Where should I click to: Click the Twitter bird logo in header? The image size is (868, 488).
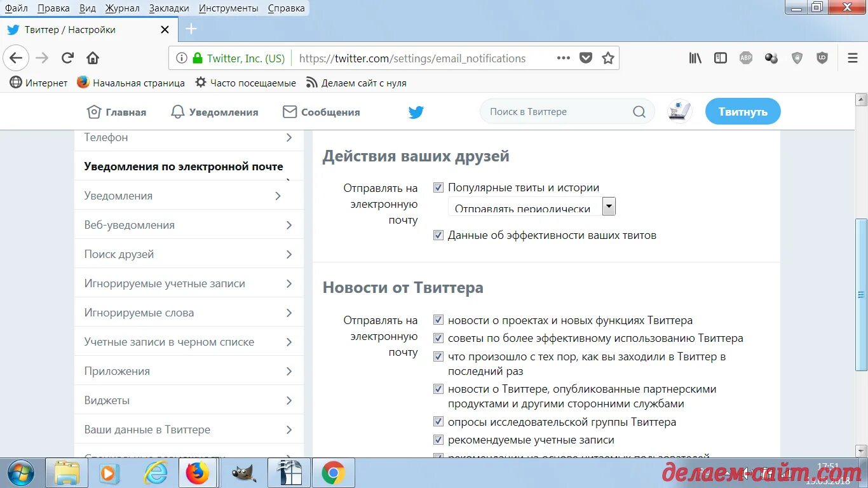[416, 112]
